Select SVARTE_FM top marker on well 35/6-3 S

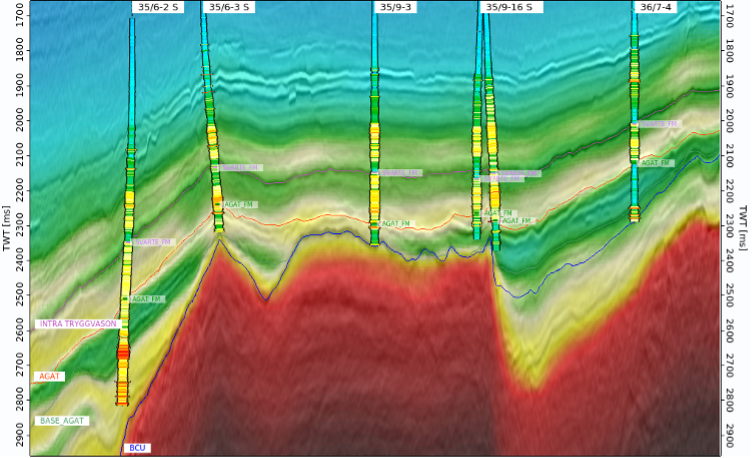(240, 168)
